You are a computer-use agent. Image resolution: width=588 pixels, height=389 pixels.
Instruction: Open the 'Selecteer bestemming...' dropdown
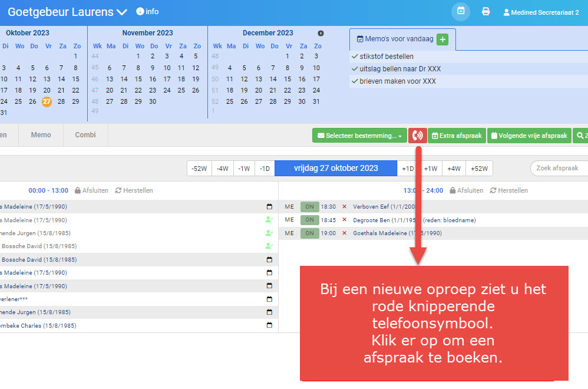359,136
